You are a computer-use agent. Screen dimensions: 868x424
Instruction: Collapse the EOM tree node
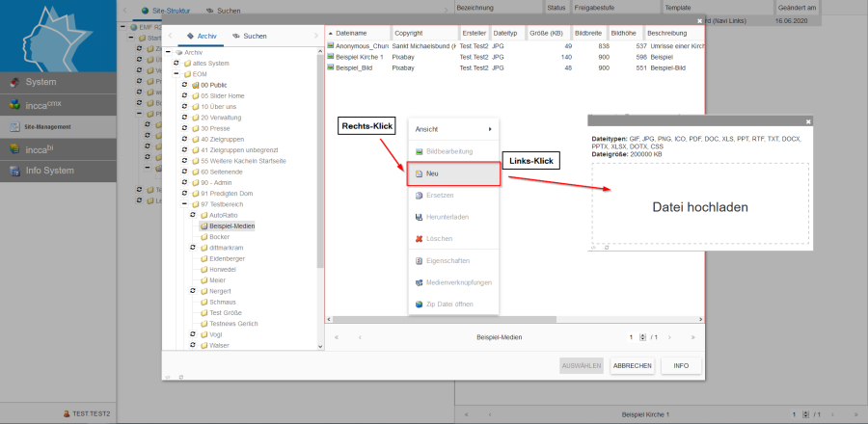(175, 73)
